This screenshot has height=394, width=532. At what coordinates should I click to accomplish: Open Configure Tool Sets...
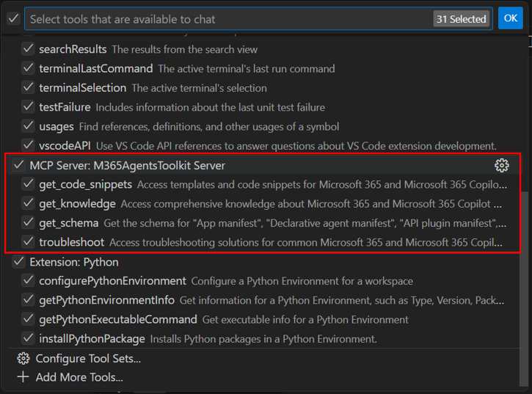(88, 358)
